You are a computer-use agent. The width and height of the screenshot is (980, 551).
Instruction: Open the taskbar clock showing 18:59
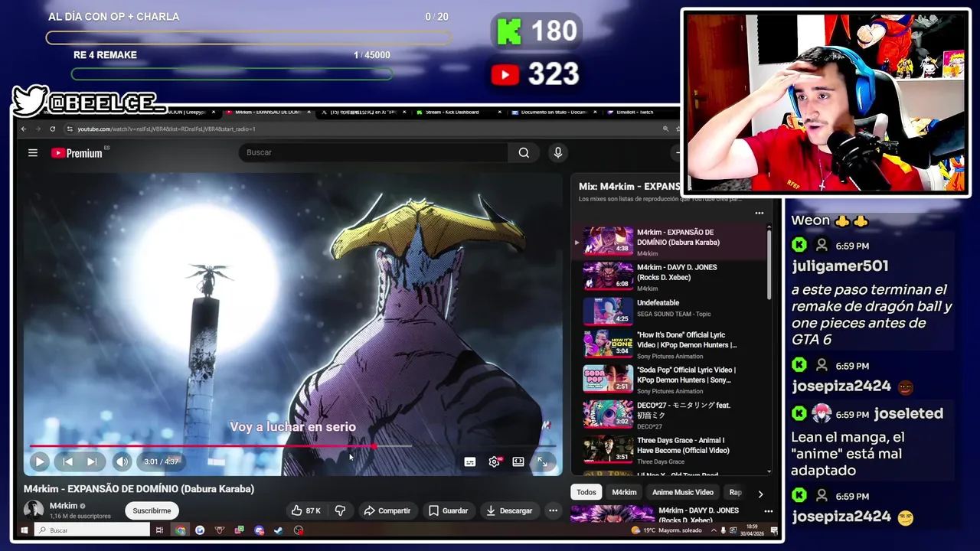pyautogui.click(x=753, y=530)
